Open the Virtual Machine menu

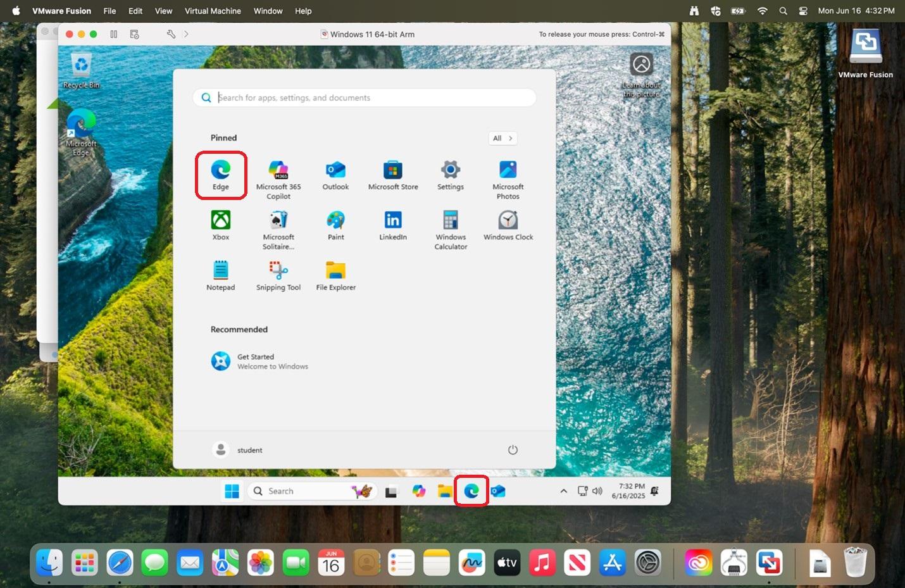pyautogui.click(x=213, y=11)
